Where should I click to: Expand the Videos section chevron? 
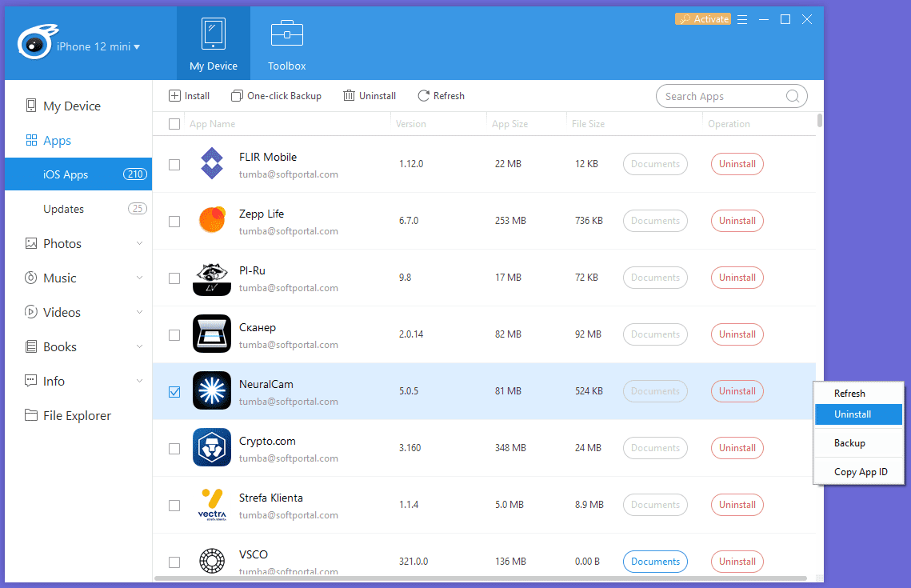coord(139,312)
